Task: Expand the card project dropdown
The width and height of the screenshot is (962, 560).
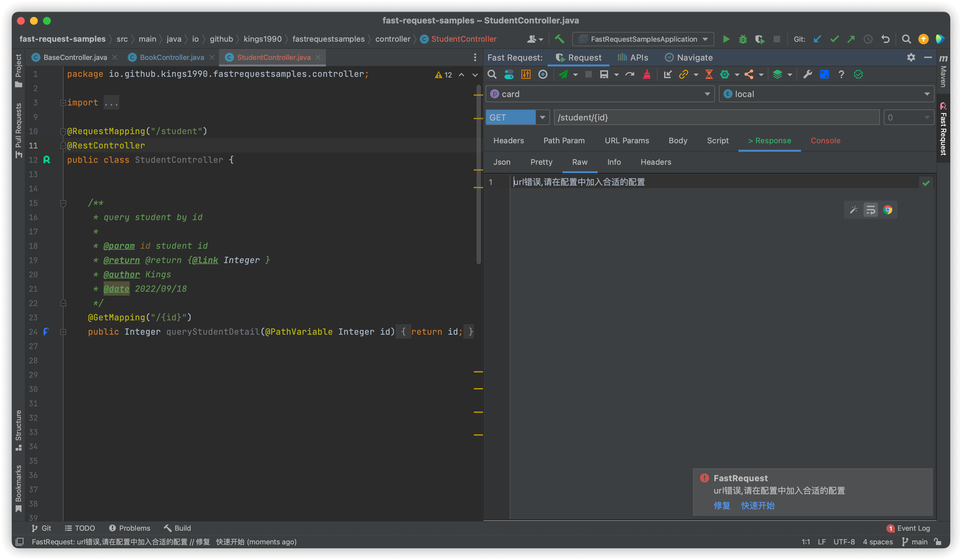Action: point(707,94)
